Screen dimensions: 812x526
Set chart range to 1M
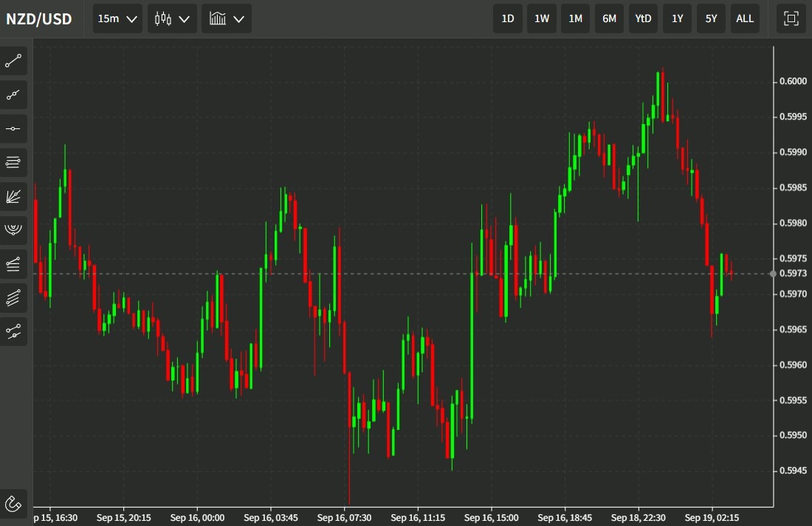(x=575, y=18)
